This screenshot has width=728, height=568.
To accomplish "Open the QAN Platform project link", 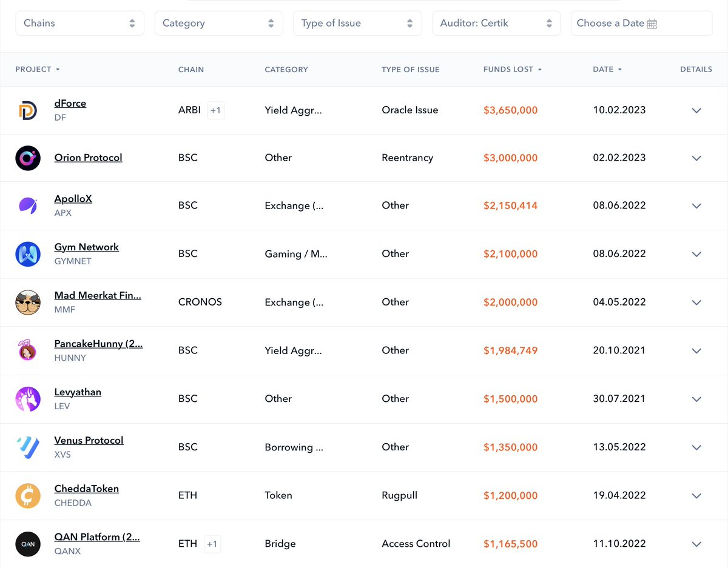I will tap(97, 537).
